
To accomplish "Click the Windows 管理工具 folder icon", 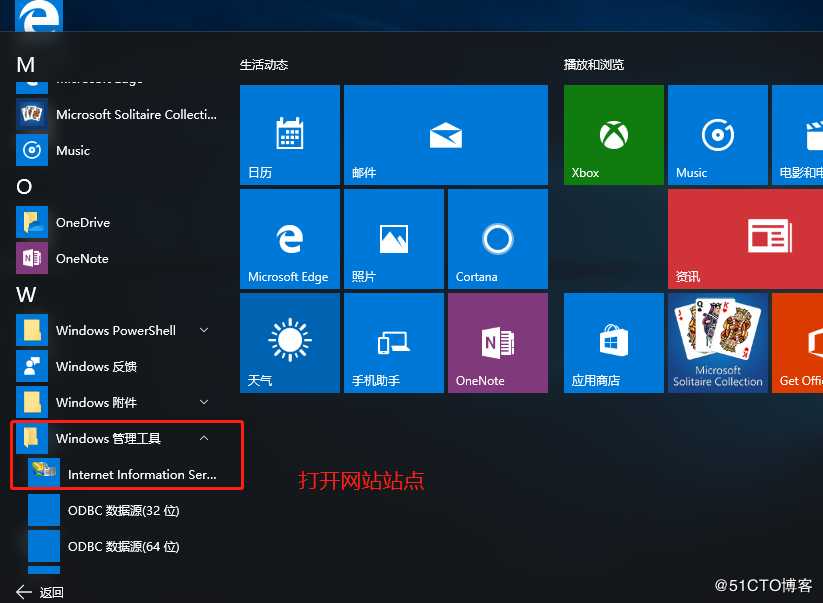I will [32, 438].
